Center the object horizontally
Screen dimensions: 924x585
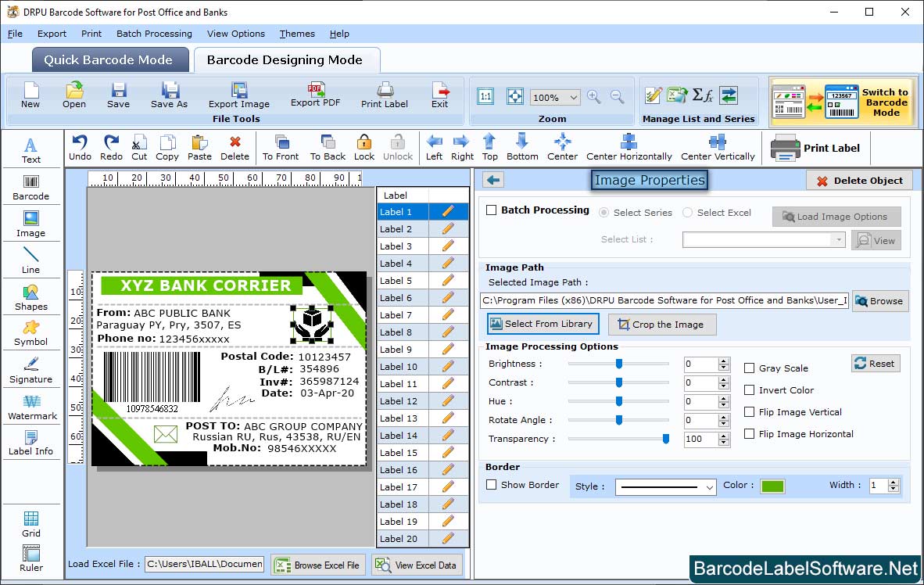click(x=629, y=146)
